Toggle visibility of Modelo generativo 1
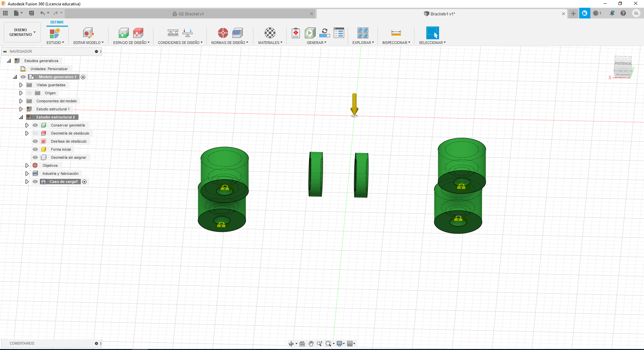 tap(23, 77)
